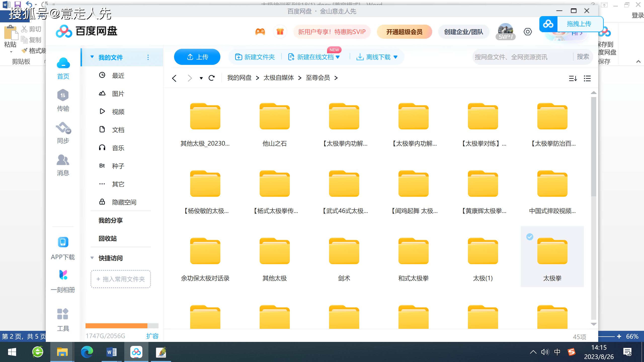644x362 pixels.
Task: Click 新用户专享 特惠购SVIP banner
Action: click(332, 32)
